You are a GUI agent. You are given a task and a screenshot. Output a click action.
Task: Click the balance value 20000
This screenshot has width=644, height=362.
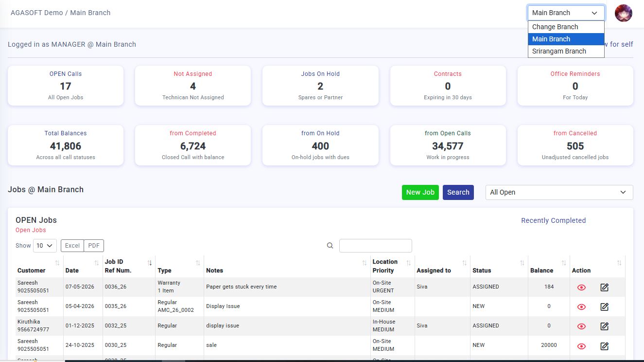549,345
